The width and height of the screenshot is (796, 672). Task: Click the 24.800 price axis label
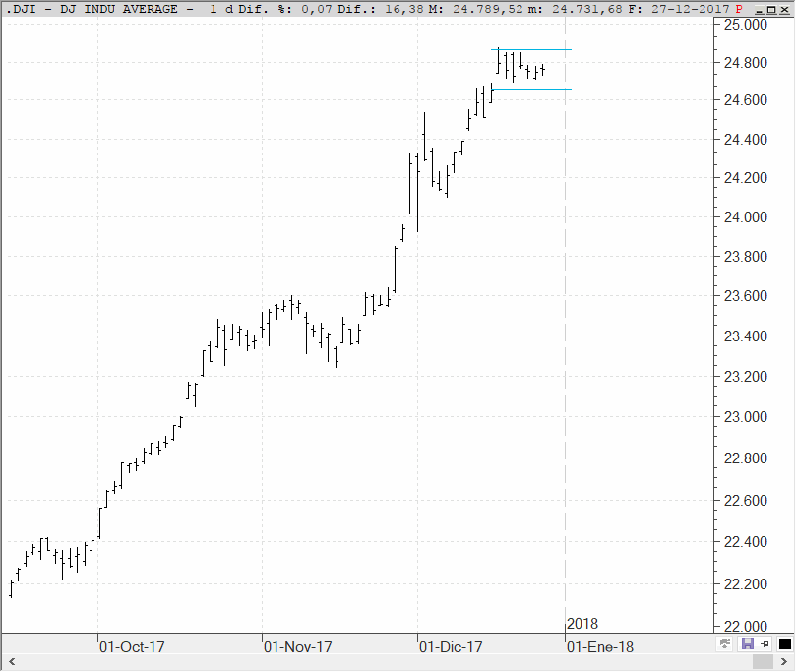(745, 63)
